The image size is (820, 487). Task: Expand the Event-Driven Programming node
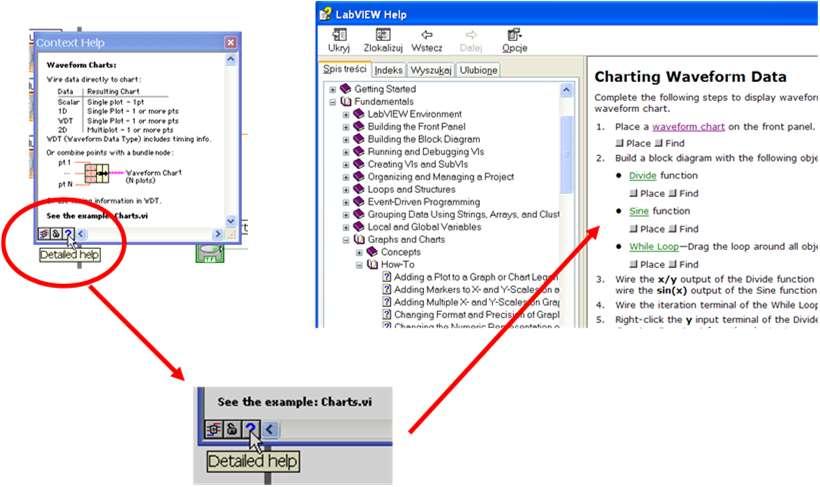(346, 202)
